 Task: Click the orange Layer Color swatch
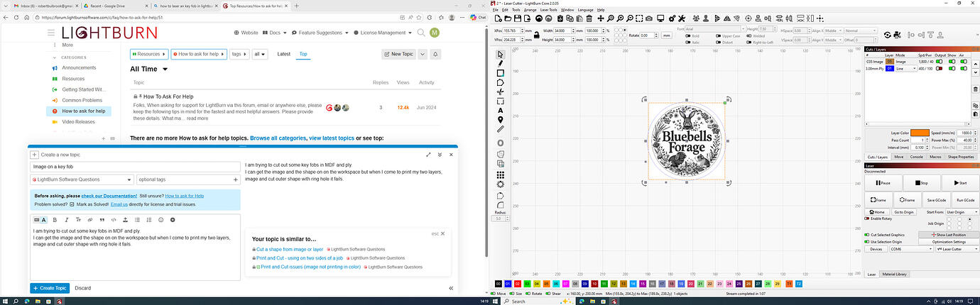tap(920, 133)
